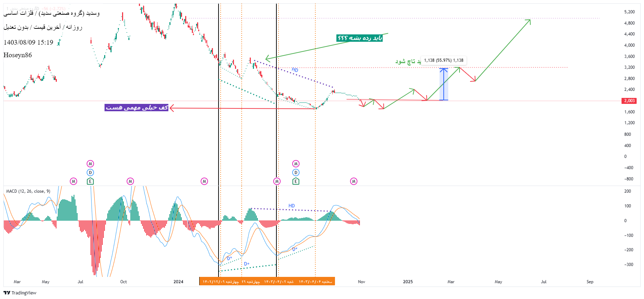This screenshot has width=644, height=299.
Task: Click the measurement tooltip 1,138 (55.97%)
Action: click(444, 60)
